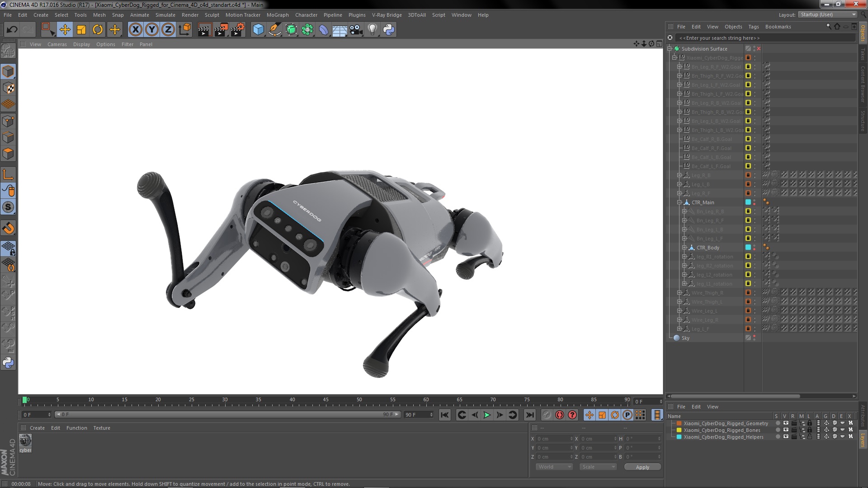Open the Content Browser side tab
The width and height of the screenshot is (868, 488).
863,84
